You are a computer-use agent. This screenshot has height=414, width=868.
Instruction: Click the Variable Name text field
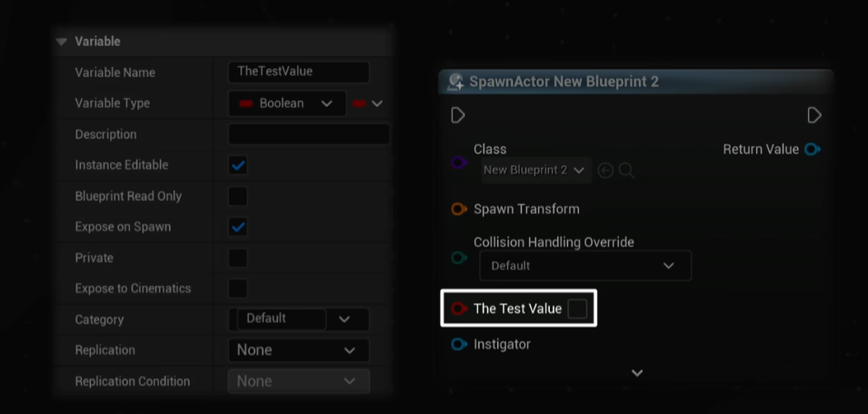pos(298,73)
